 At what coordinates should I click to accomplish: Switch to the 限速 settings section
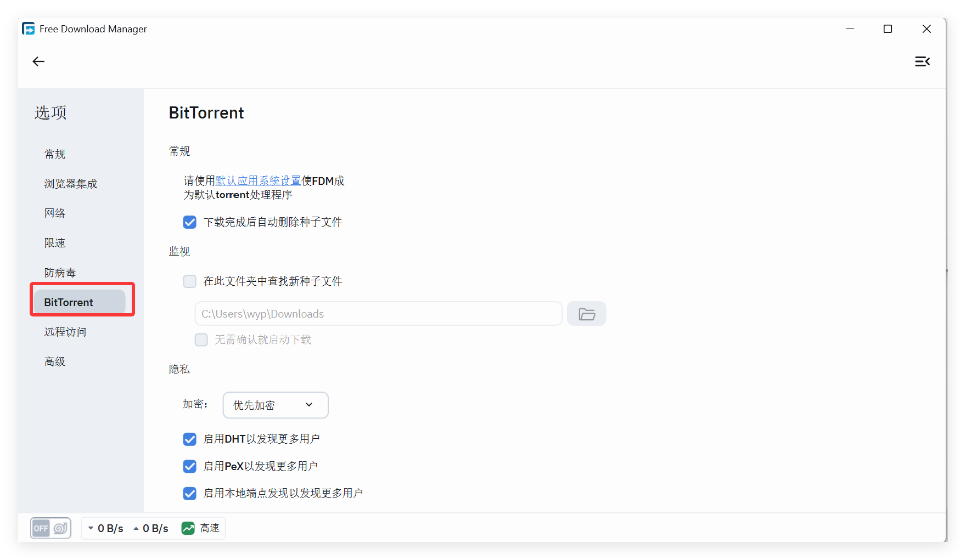point(55,243)
